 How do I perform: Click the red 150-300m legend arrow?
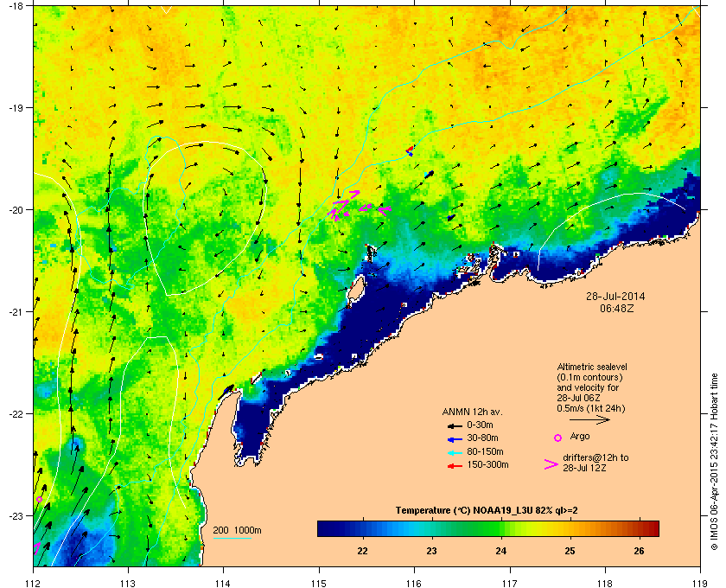[x=455, y=466]
